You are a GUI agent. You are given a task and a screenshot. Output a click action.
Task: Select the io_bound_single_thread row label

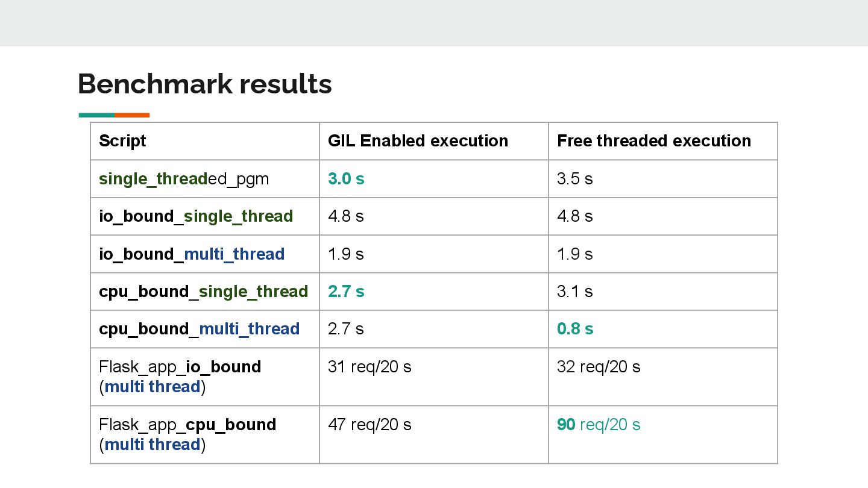(x=196, y=216)
